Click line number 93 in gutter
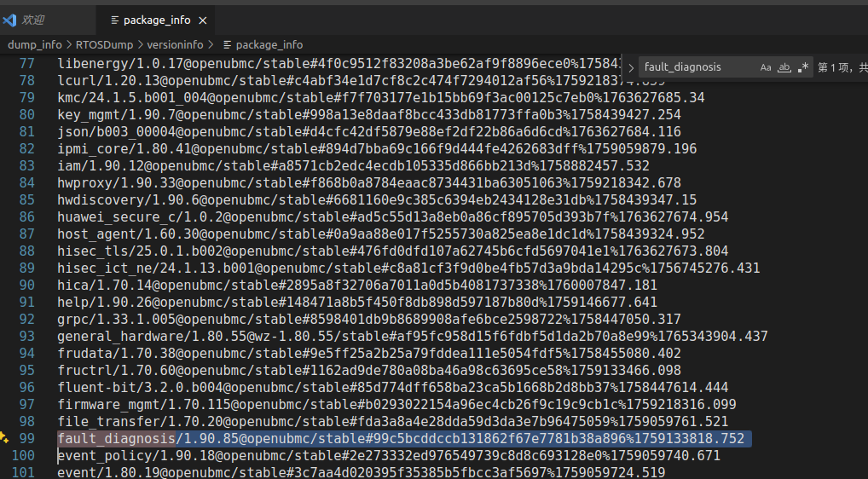The image size is (868, 479). click(26, 337)
